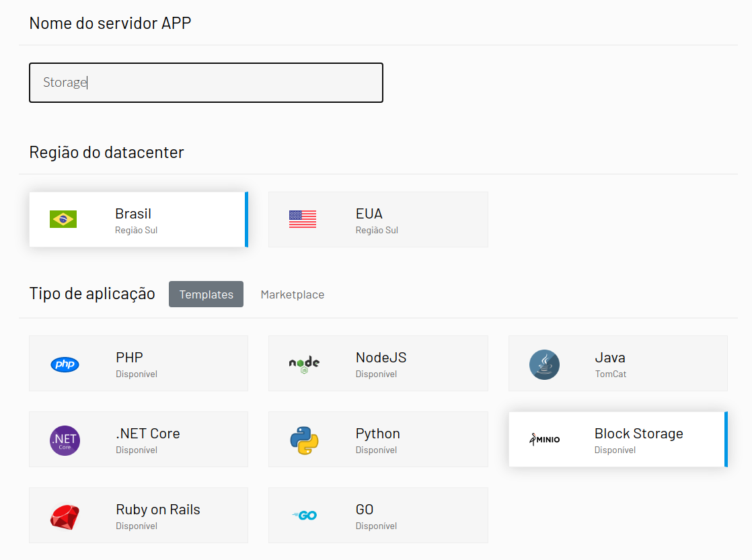Focus the server name input field
This screenshot has width=752, height=560.
coord(206,83)
